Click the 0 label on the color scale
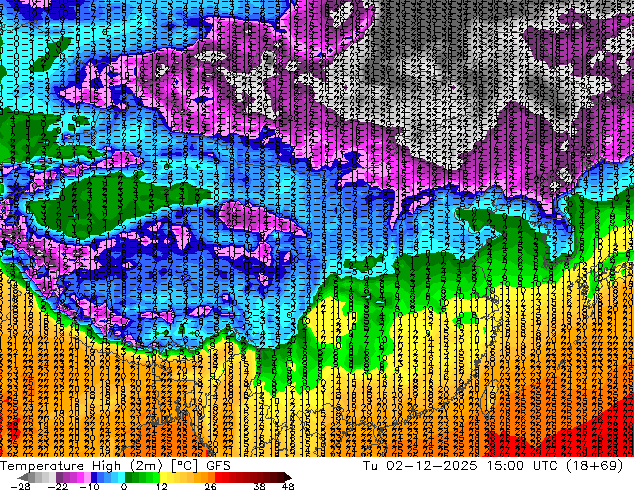 (x=124, y=486)
